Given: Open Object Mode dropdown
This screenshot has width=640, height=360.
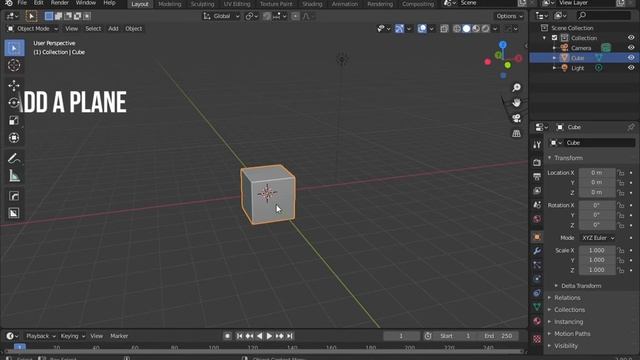Looking at the screenshot, I should pyautogui.click(x=33, y=29).
